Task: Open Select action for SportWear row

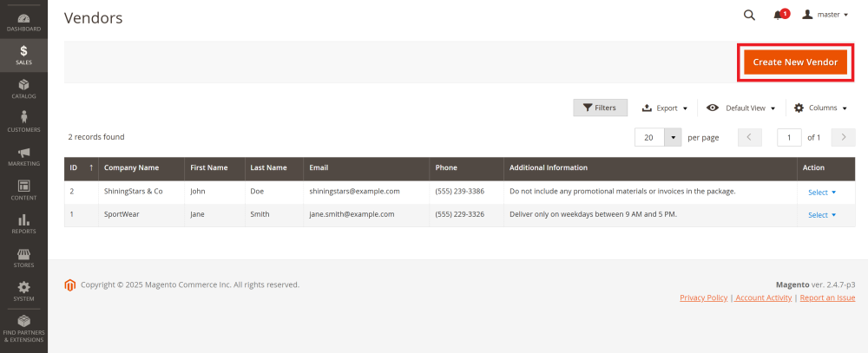Action: [822, 215]
